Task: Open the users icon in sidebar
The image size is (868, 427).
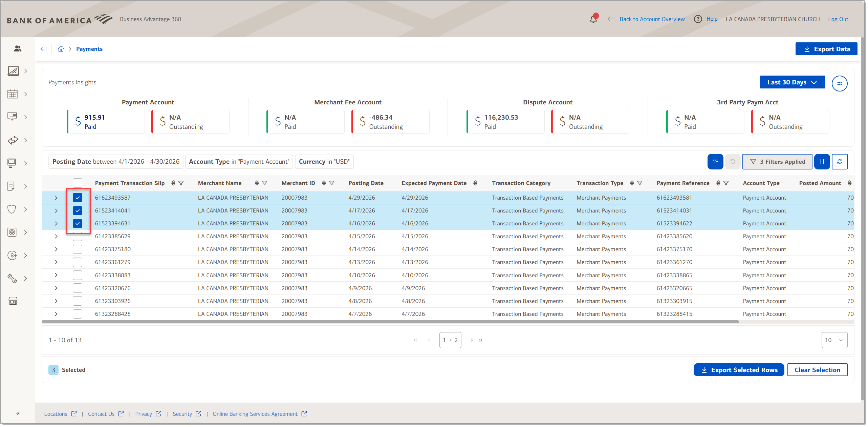Action: [x=18, y=48]
